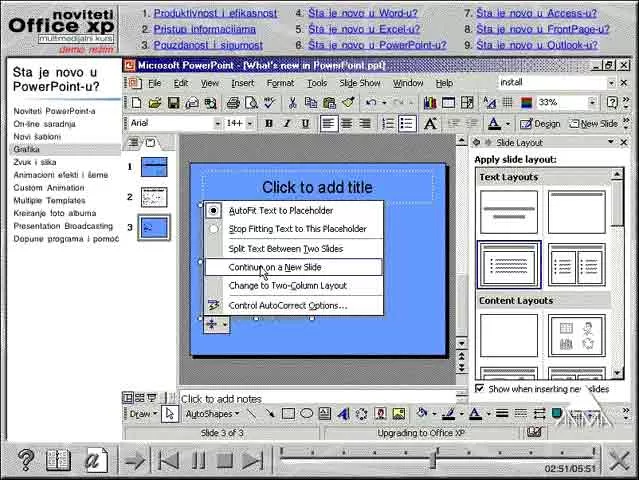Select Stop Fitting Text to This Placeholder
Viewport: 639px width, 480px height.
coord(293,229)
